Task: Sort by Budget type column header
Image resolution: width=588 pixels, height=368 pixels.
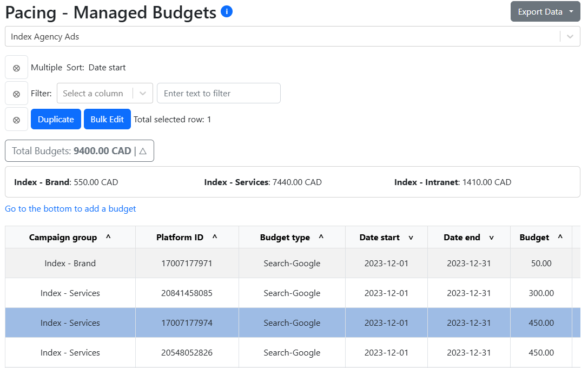Action: pyautogui.click(x=292, y=238)
